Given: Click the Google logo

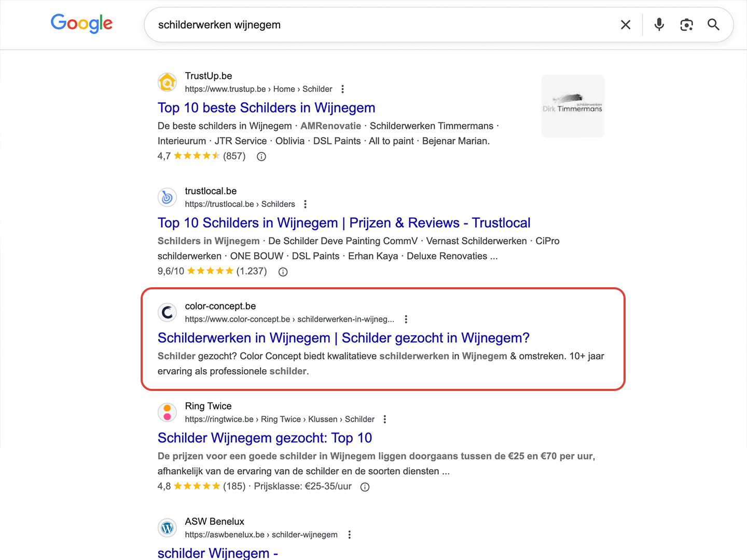Looking at the screenshot, I should click(x=81, y=23).
